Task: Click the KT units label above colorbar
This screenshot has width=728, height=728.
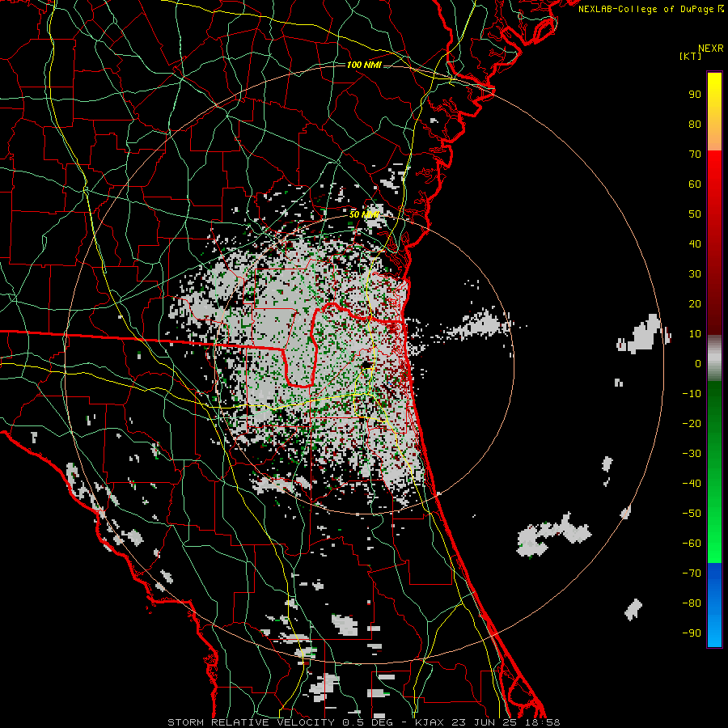Action: [x=691, y=56]
